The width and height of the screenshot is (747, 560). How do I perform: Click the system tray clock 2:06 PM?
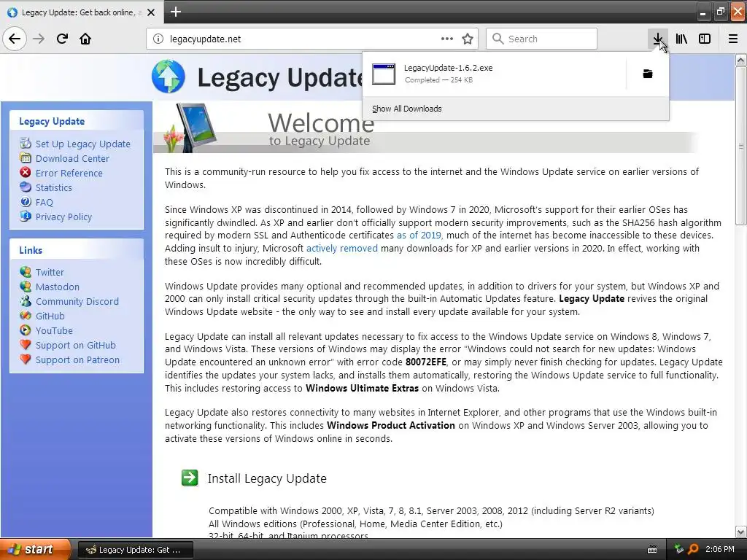(720, 550)
